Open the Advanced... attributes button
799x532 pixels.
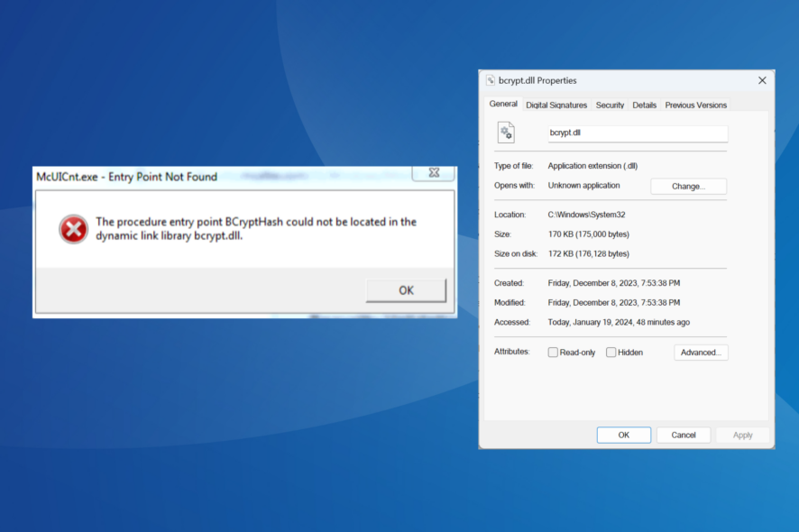point(702,353)
